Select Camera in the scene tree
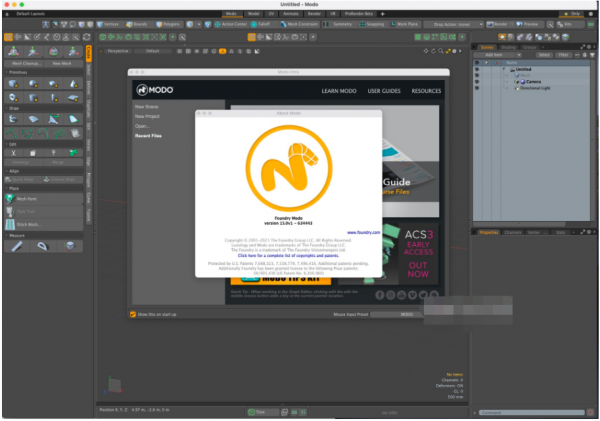The width and height of the screenshot is (600, 421). pyautogui.click(x=533, y=82)
